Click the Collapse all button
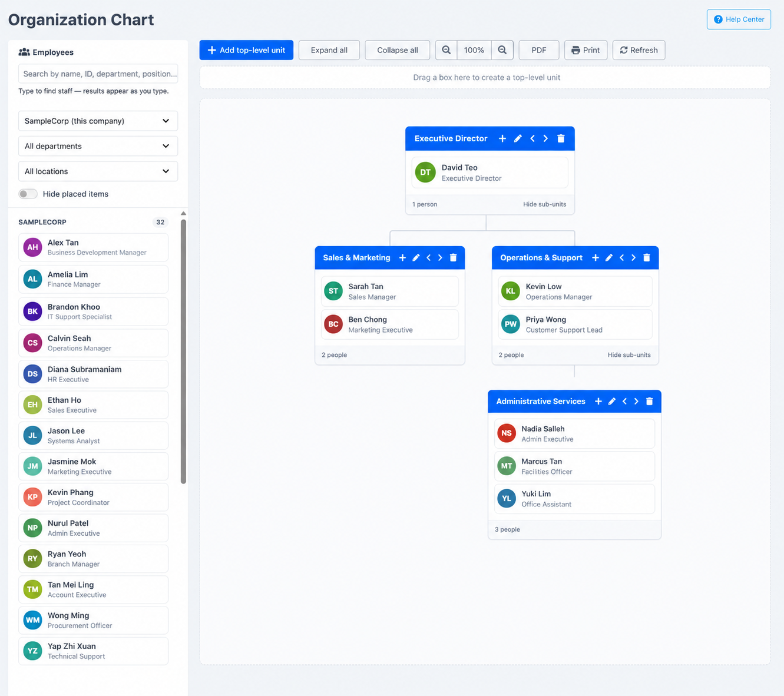The image size is (784, 696). (x=398, y=50)
